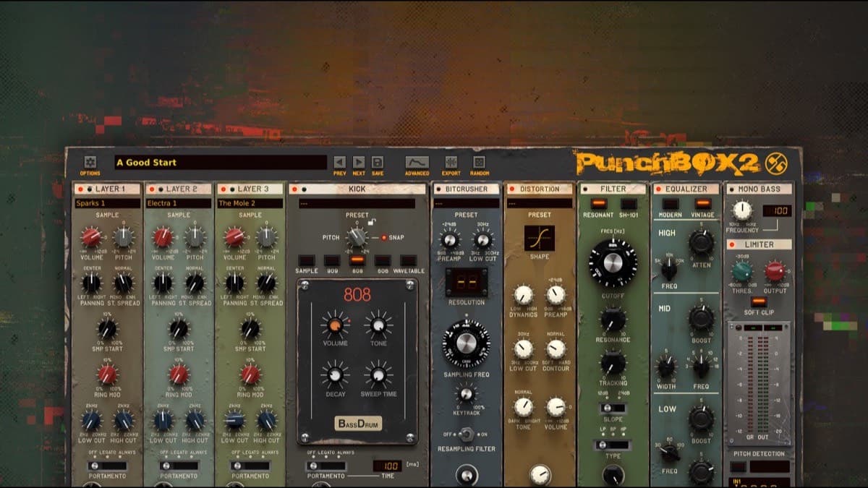Image resolution: width=868 pixels, height=488 pixels.
Task: Click the Limiter GR/OUT level meter
Action: pos(758,383)
